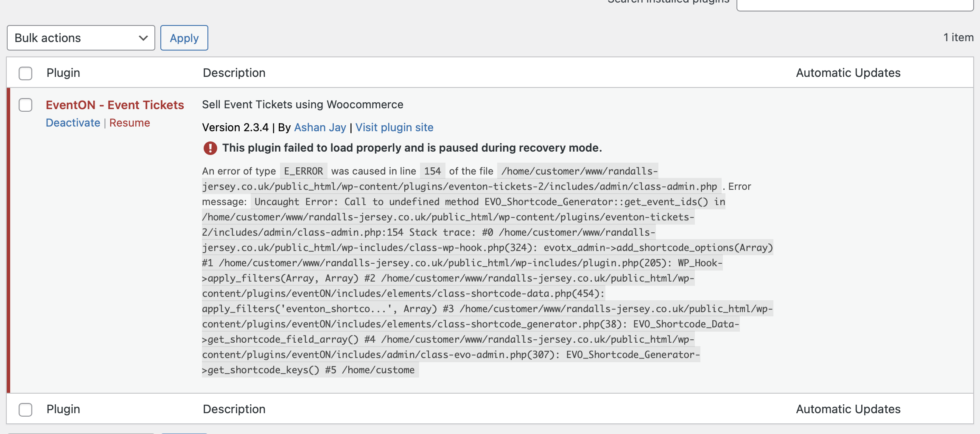Check the EventON - Event Tickets checkbox
This screenshot has height=434, width=980.
25,105
